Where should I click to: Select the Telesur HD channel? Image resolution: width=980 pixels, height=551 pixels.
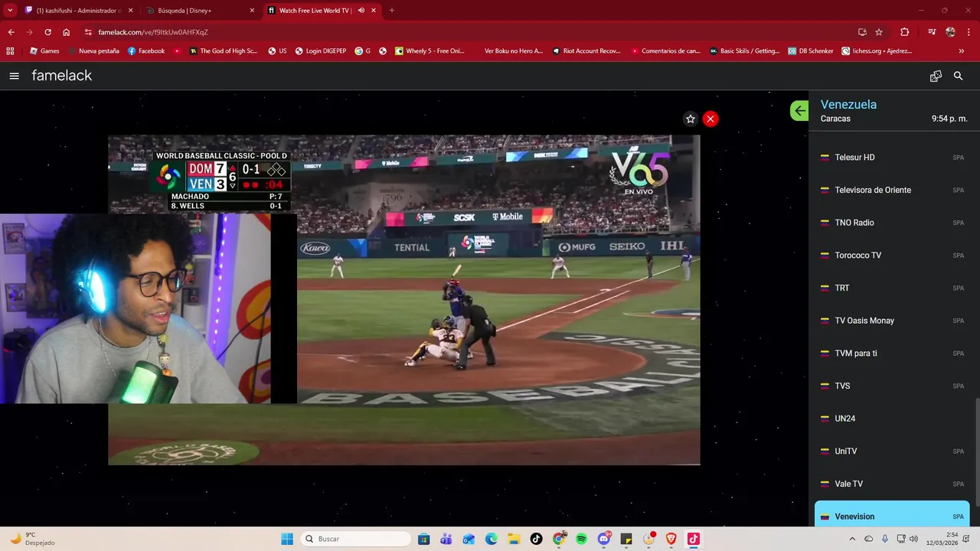[x=892, y=157]
